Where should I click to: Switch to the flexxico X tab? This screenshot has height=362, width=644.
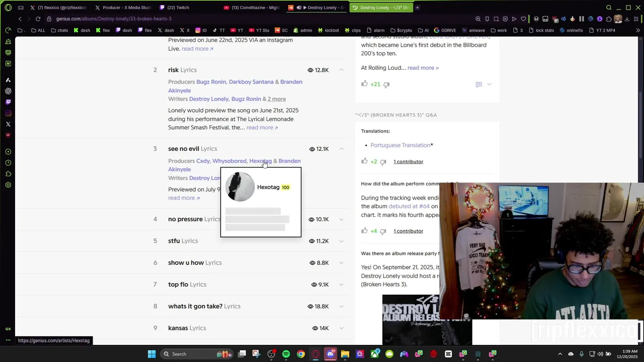coord(58,8)
